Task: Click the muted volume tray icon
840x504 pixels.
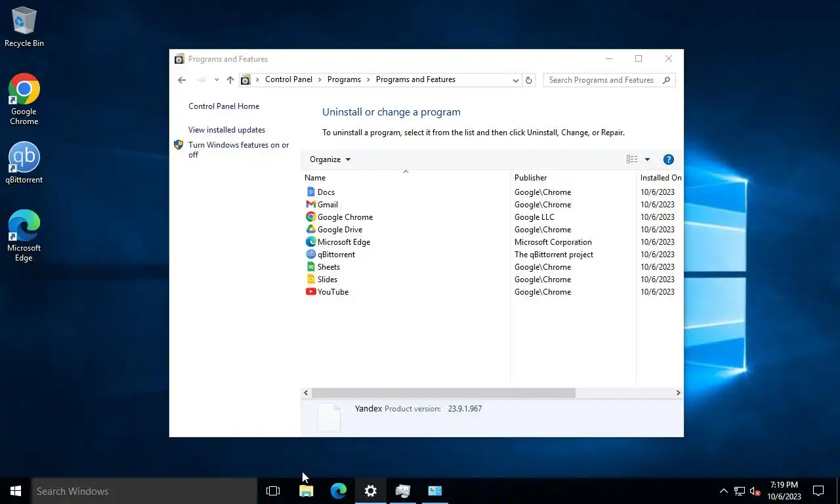Action: [x=755, y=491]
